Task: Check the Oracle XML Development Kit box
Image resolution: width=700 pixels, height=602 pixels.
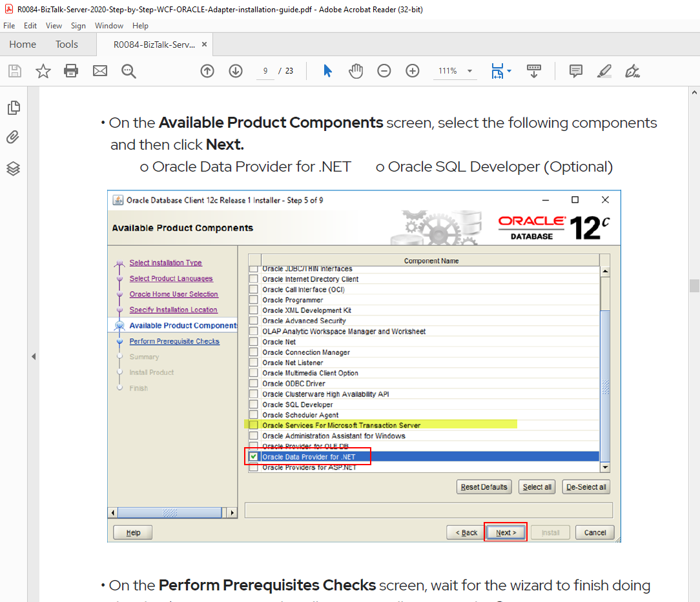Action: click(254, 310)
